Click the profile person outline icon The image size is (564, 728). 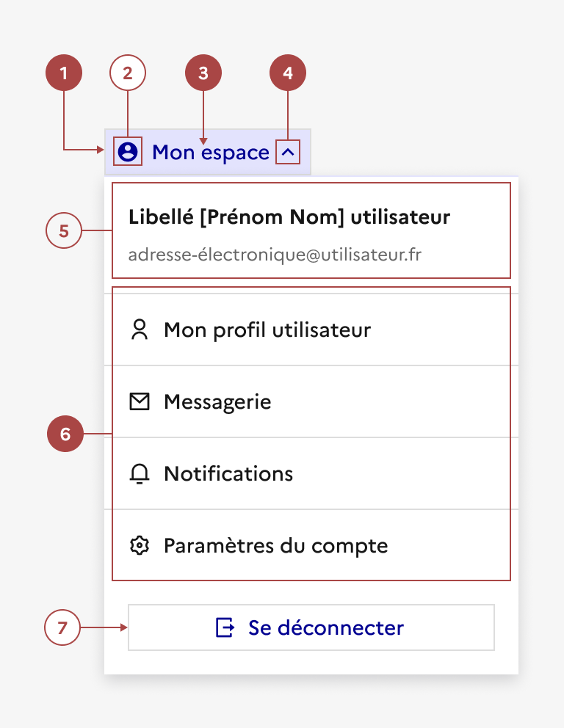(x=139, y=330)
